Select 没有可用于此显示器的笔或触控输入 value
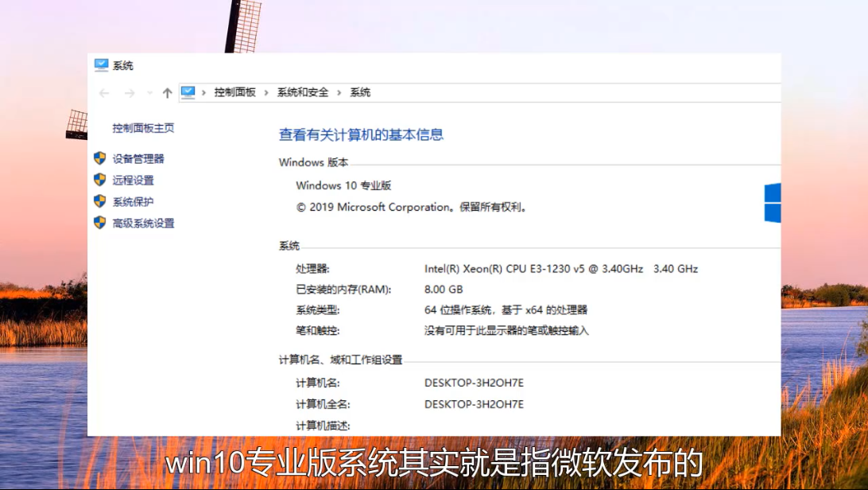The width and height of the screenshot is (868, 490). click(506, 331)
